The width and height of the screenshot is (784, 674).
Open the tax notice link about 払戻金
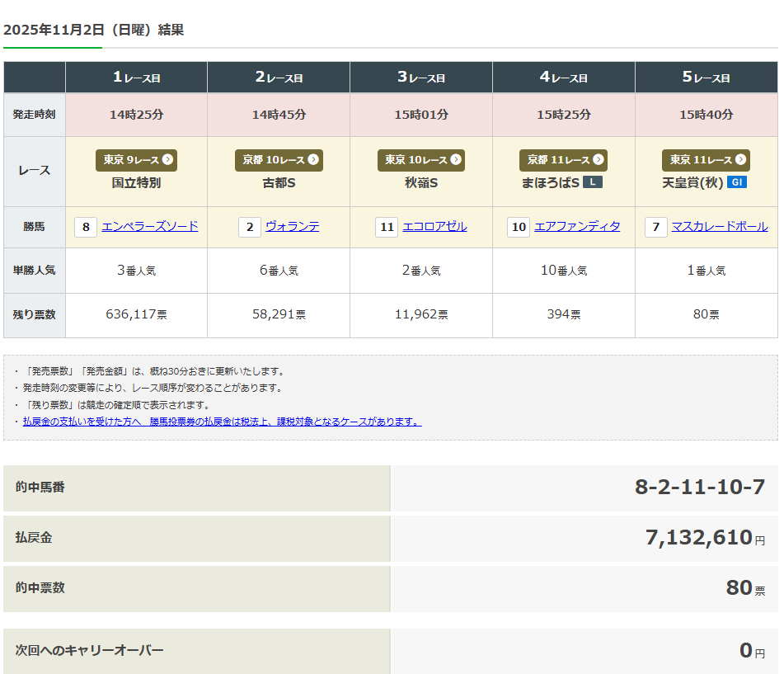click(222, 422)
